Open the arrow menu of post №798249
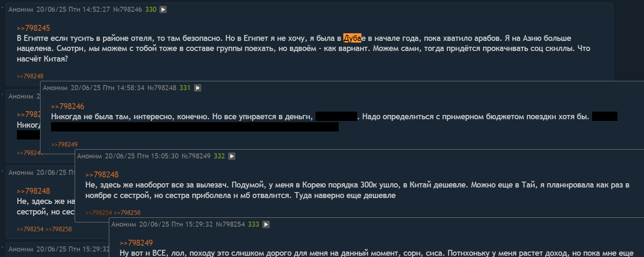This screenshot has width=644, height=257. (232, 156)
